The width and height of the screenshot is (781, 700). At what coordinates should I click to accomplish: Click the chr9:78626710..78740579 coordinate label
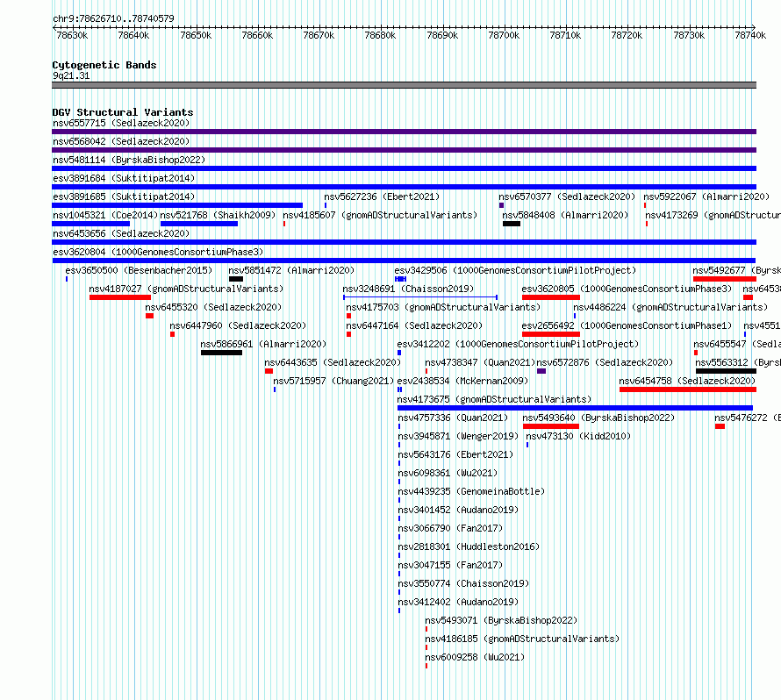click(113, 19)
